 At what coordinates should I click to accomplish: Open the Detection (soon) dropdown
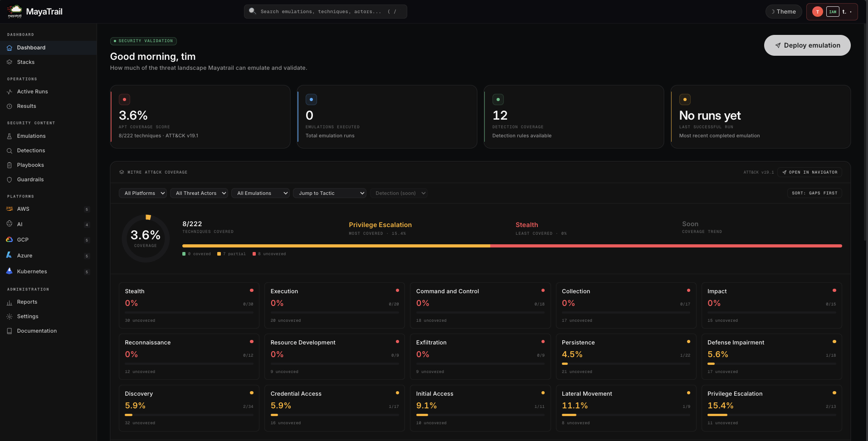[399, 193]
